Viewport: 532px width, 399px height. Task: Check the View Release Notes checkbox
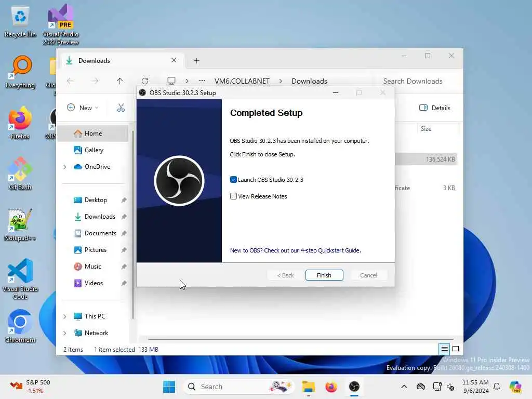[x=233, y=196]
